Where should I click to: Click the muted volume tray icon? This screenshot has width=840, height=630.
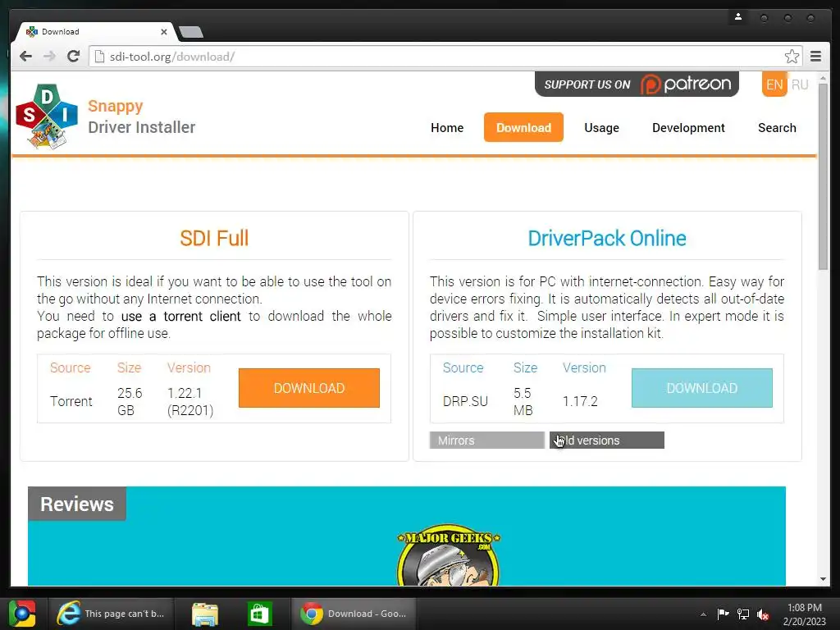[763, 614]
